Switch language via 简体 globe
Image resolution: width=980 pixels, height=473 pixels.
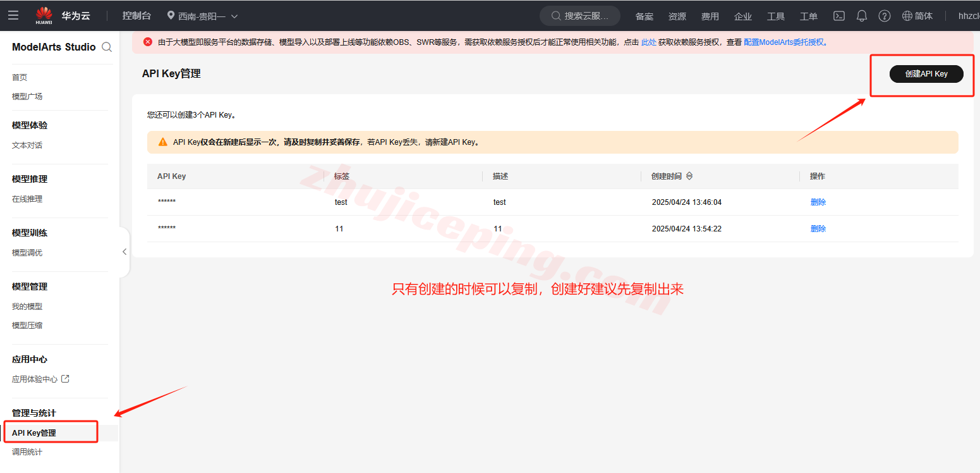pyautogui.click(x=917, y=16)
